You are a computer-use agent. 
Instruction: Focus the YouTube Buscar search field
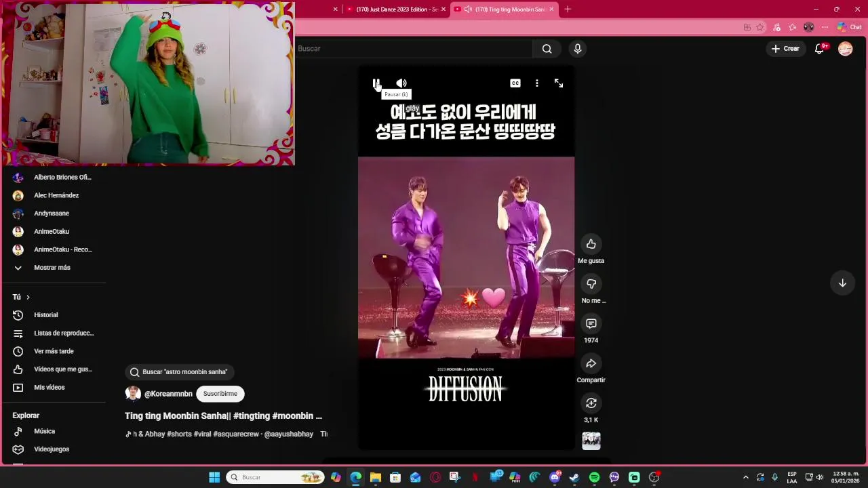414,49
